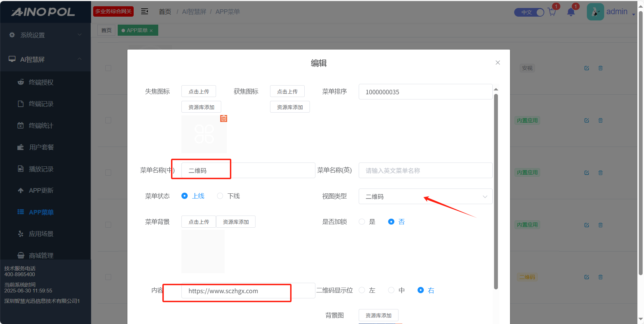Choose 是 for the 是否加锁 option
This screenshot has height=324, width=644.
tap(362, 222)
